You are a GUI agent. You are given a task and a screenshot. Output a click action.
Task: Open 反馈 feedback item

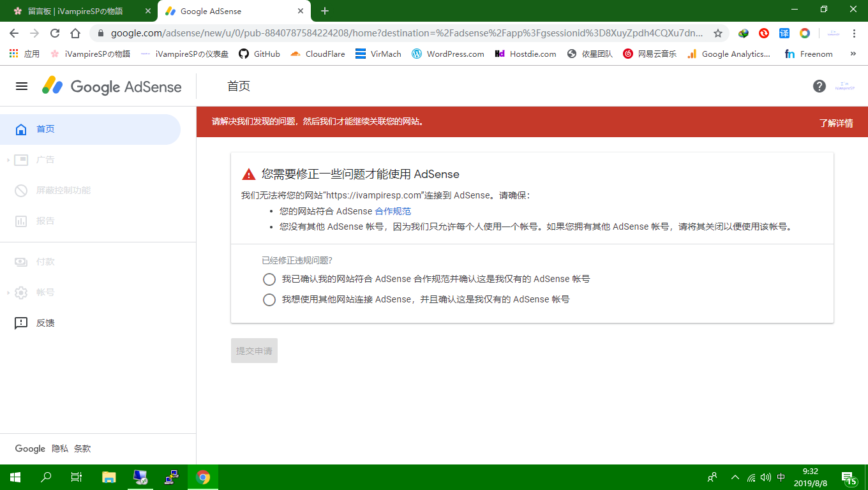90,323
